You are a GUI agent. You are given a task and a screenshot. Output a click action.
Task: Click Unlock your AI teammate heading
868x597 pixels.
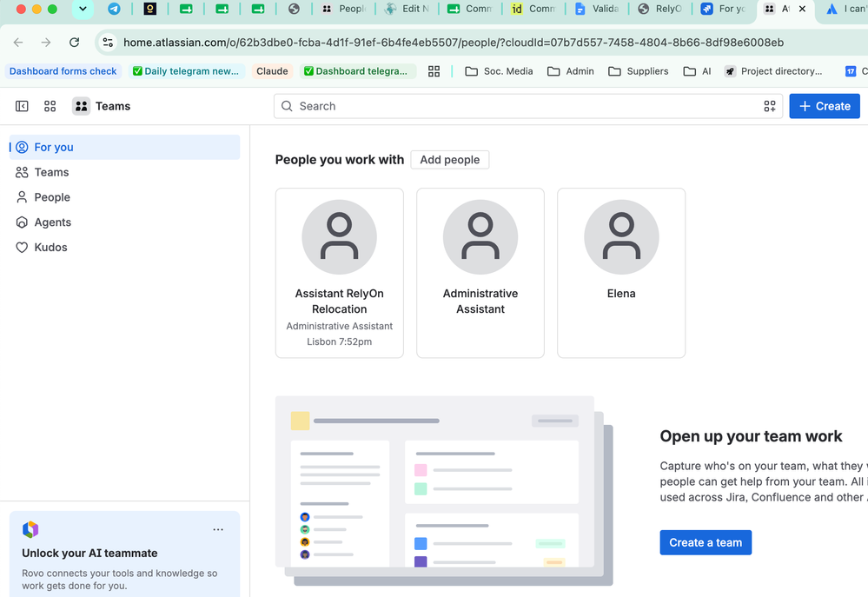[x=89, y=554]
